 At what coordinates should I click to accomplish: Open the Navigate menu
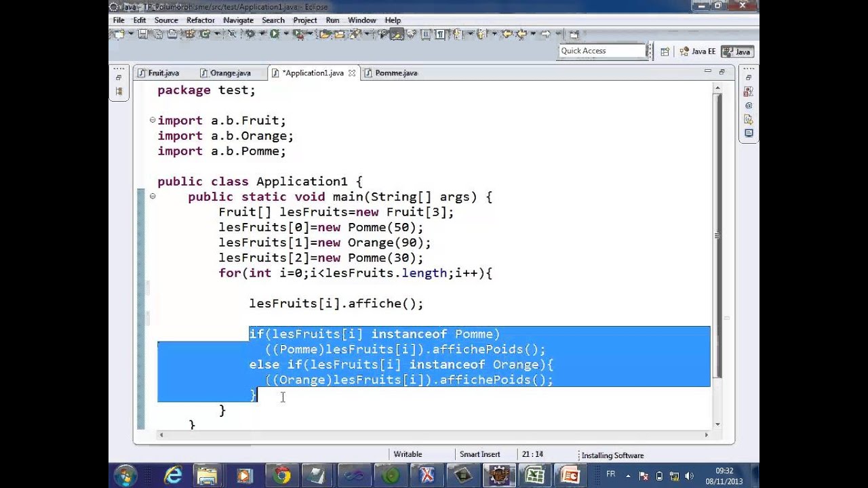pos(238,20)
